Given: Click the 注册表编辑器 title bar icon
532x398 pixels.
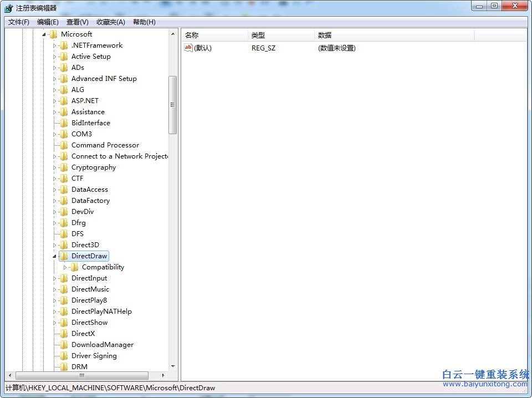Looking at the screenshot, I should 8,6.
